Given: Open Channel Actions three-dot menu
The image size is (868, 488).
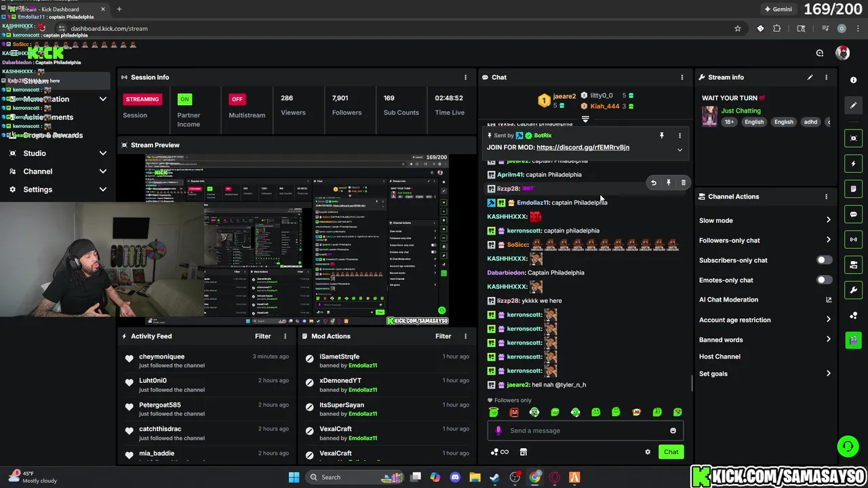Looking at the screenshot, I should pos(826,197).
